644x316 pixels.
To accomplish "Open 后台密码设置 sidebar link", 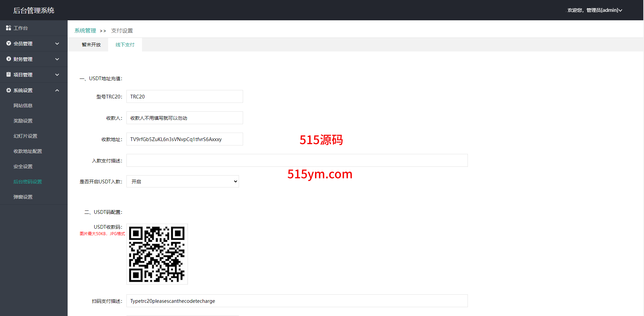I will [x=28, y=182].
